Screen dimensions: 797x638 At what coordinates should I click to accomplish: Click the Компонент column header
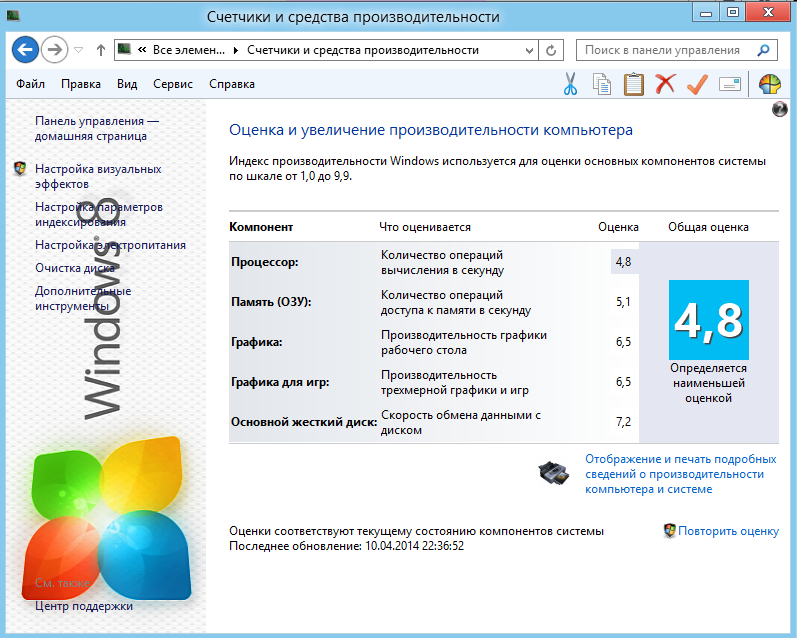click(x=261, y=227)
